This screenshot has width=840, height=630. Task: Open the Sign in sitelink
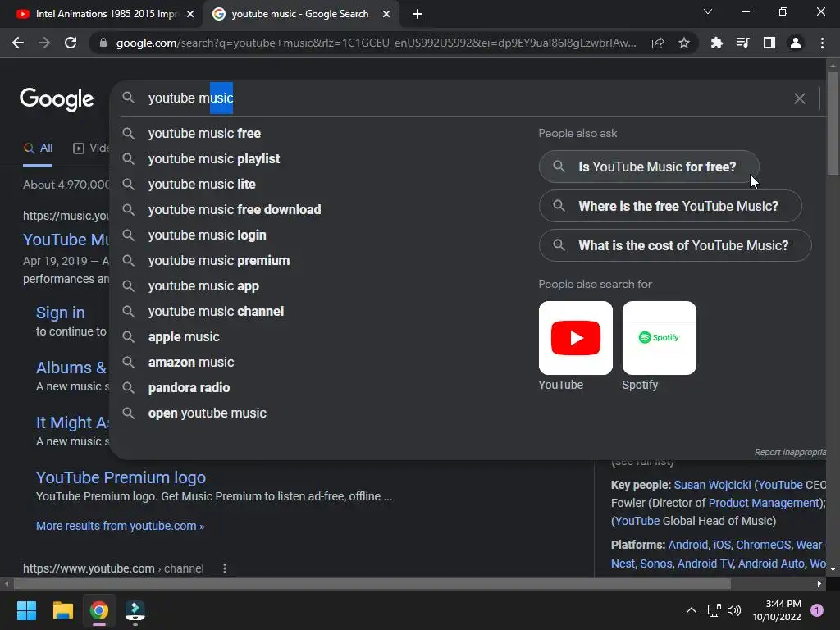point(60,313)
